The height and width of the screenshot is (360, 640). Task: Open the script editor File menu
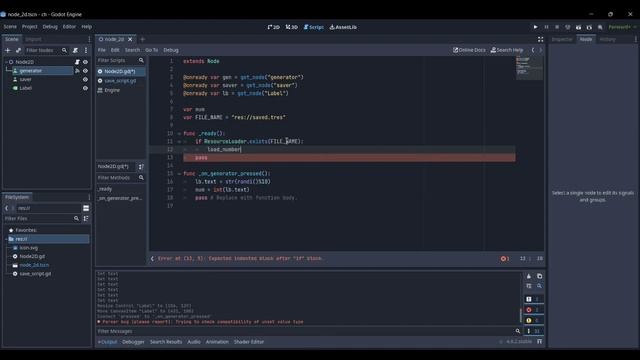click(x=102, y=50)
